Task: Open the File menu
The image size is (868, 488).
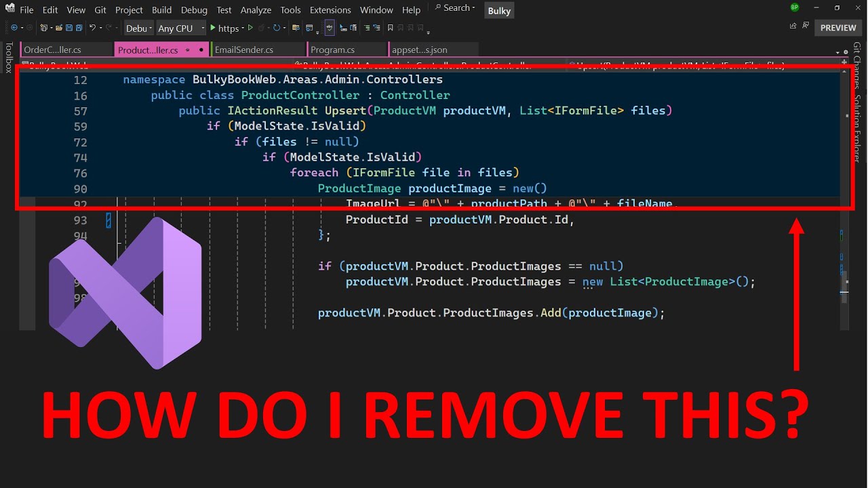Action: point(26,10)
